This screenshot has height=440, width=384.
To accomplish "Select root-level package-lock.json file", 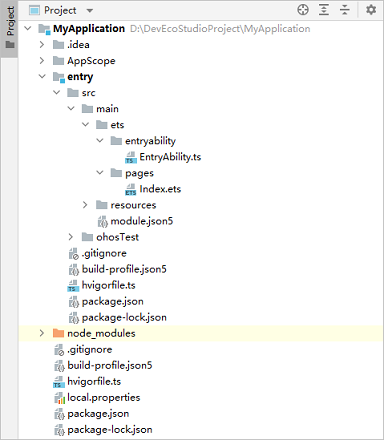I will click(103, 430).
